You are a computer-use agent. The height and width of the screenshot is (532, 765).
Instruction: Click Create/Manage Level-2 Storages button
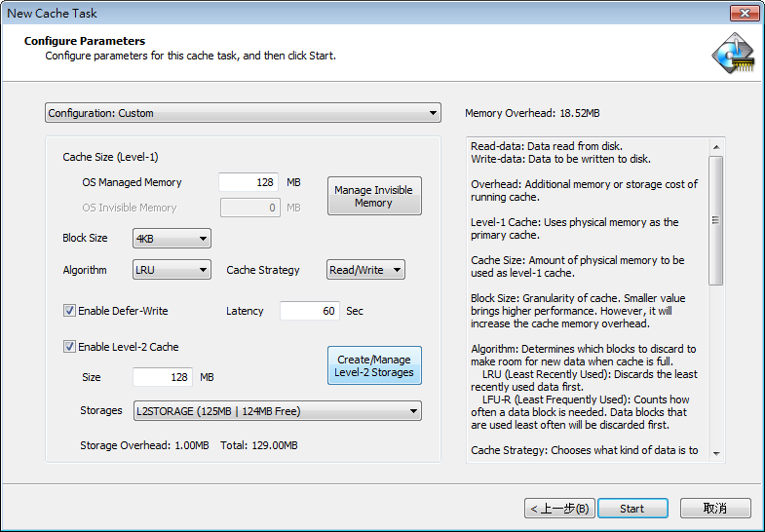(x=374, y=365)
